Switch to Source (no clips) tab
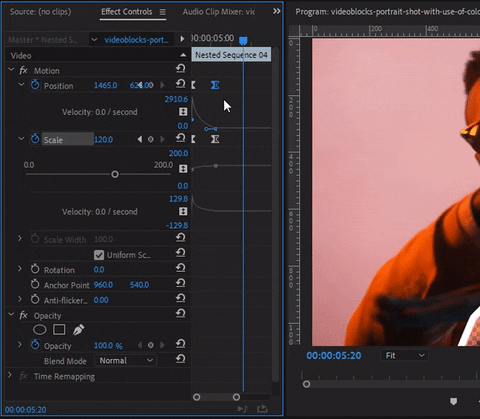This screenshot has height=419, width=480. point(40,12)
